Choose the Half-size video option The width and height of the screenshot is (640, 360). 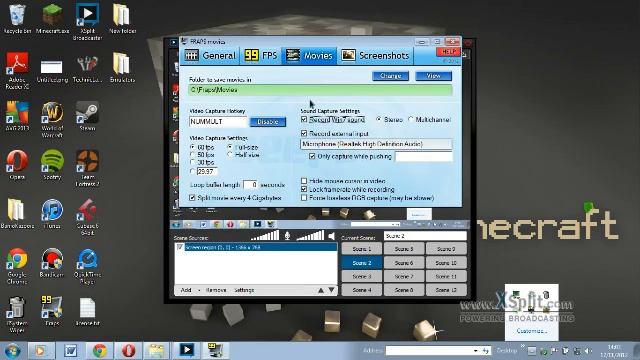(x=230, y=155)
